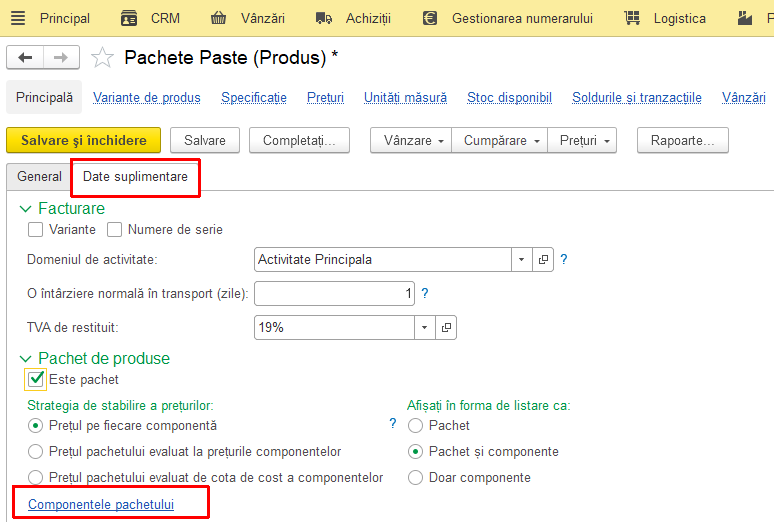The height and width of the screenshot is (522, 774).
Task: Tick the Numere de serie checkbox
Action: coord(114,230)
